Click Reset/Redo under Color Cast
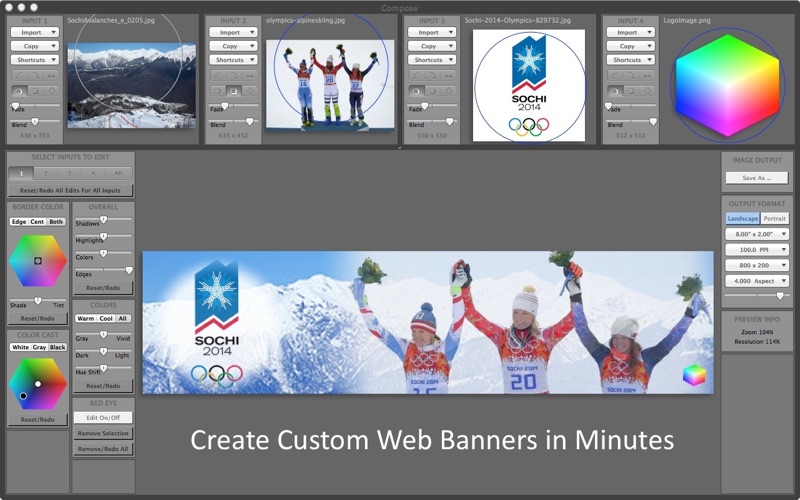800x500 pixels. pos(37,419)
